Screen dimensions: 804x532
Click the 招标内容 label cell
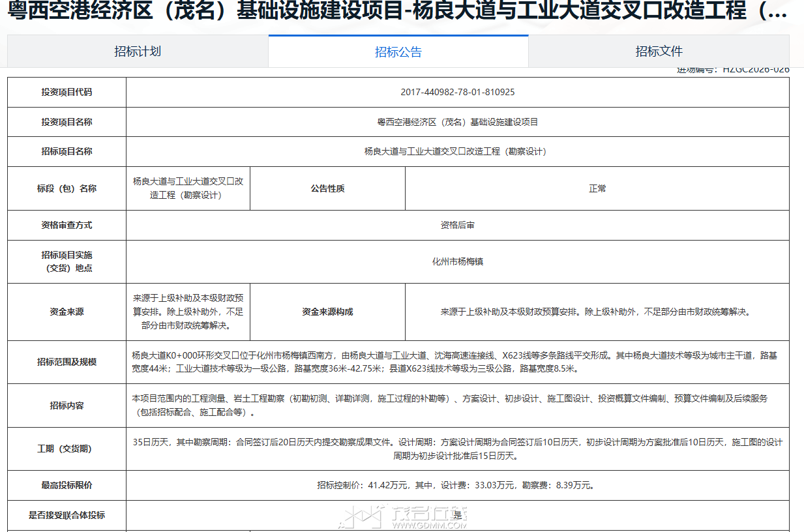pos(67,406)
